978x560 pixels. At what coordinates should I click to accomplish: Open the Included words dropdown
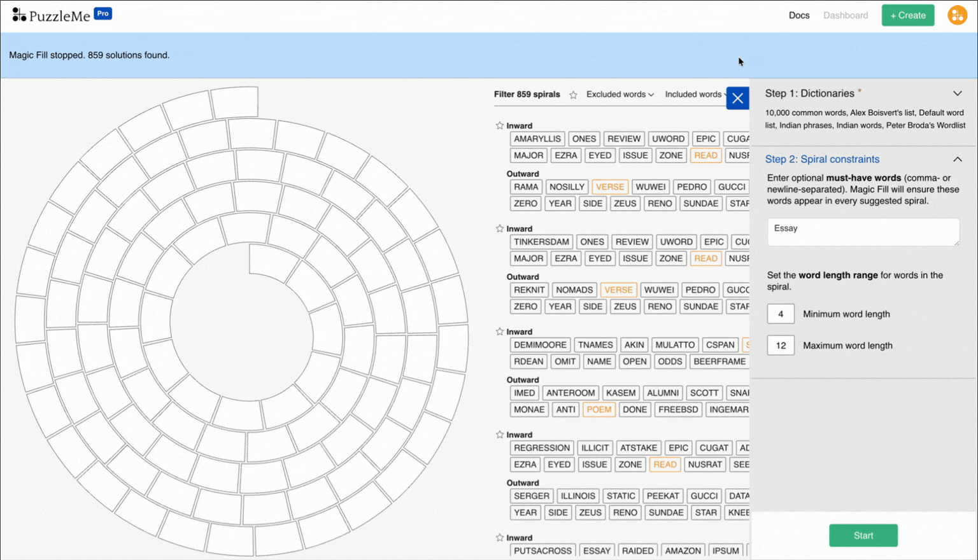pyautogui.click(x=695, y=94)
